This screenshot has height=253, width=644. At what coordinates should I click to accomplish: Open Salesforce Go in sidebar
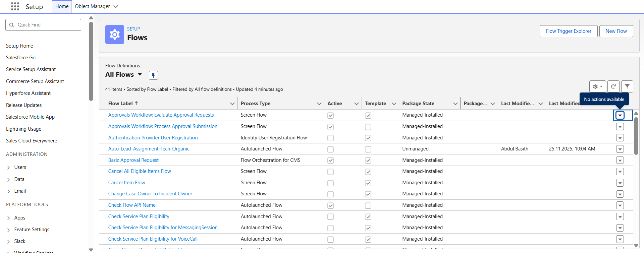click(x=21, y=58)
